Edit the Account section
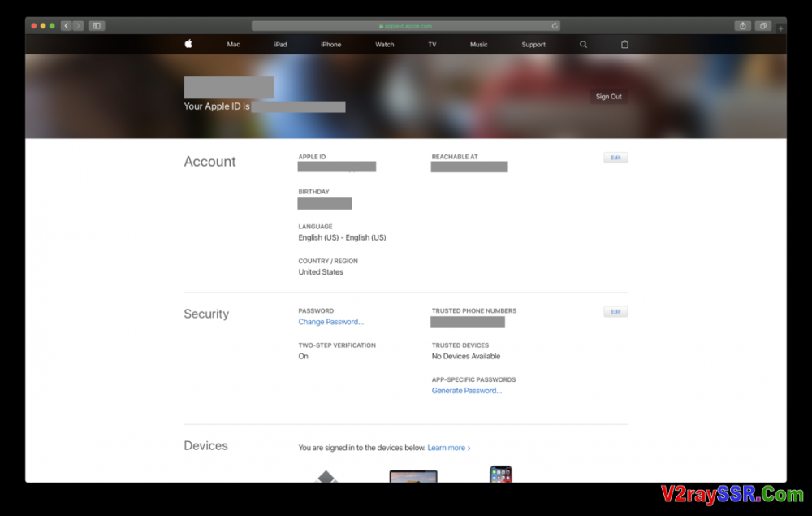 [615, 158]
